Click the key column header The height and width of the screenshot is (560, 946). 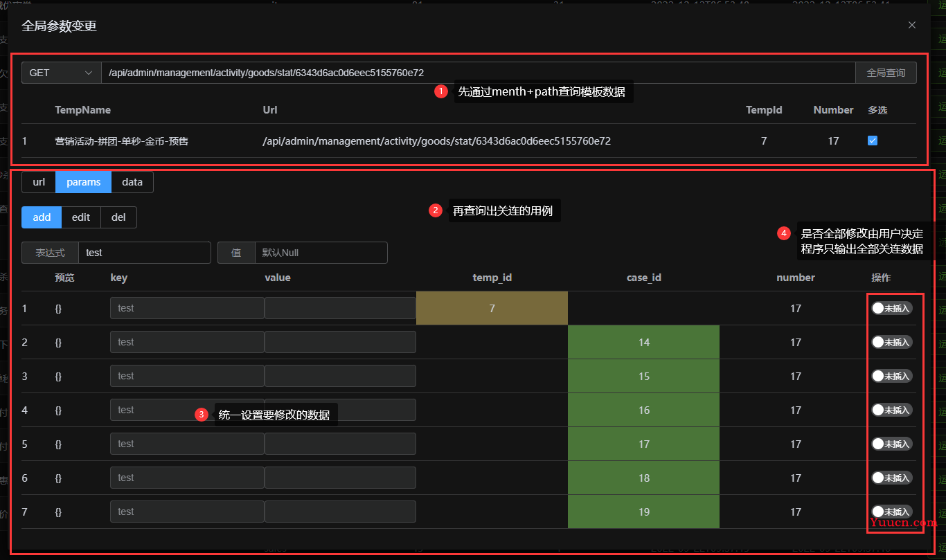point(118,278)
